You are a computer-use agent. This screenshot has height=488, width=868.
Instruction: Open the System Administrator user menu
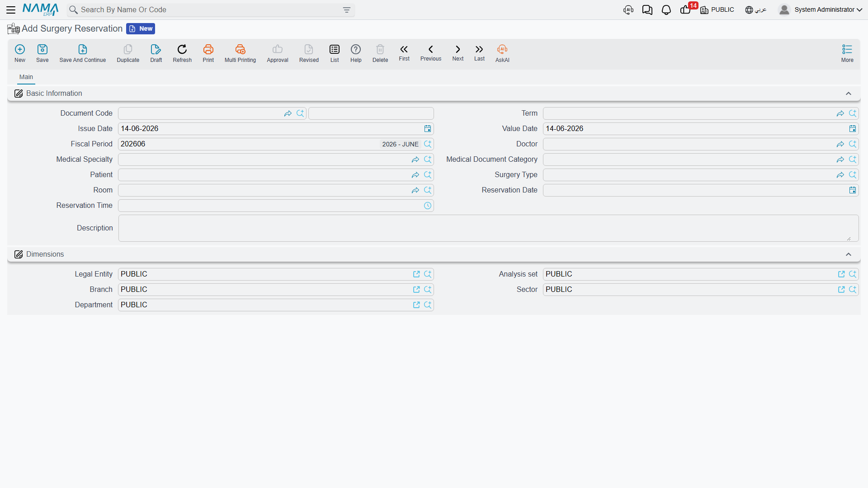820,9
